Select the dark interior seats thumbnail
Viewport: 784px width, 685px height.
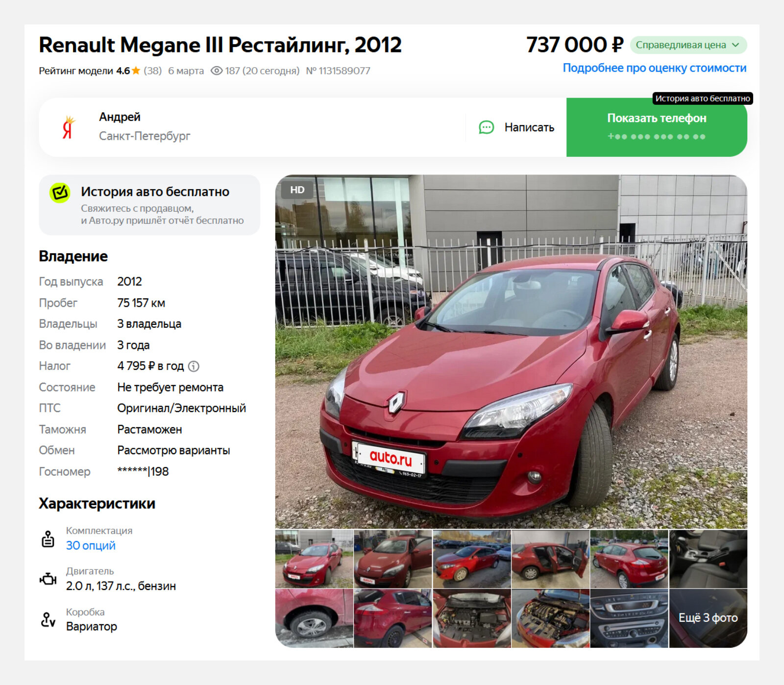pyautogui.click(x=708, y=559)
